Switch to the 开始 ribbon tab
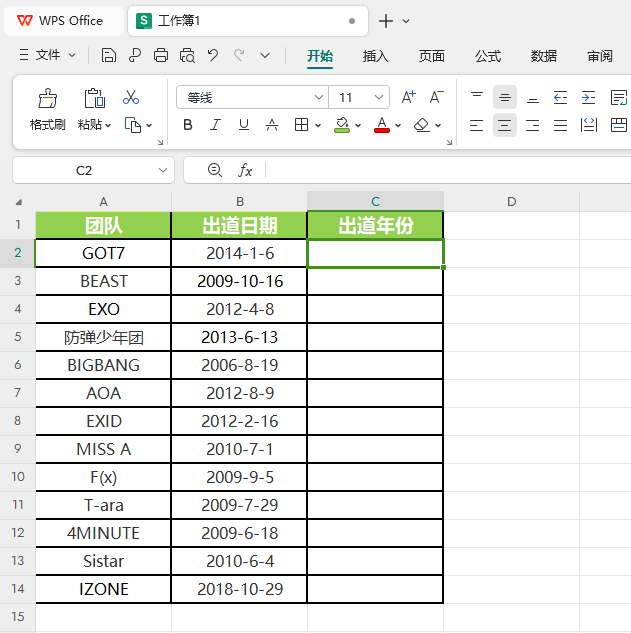The height and width of the screenshot is (633, 631). click(x=320, y=56)
